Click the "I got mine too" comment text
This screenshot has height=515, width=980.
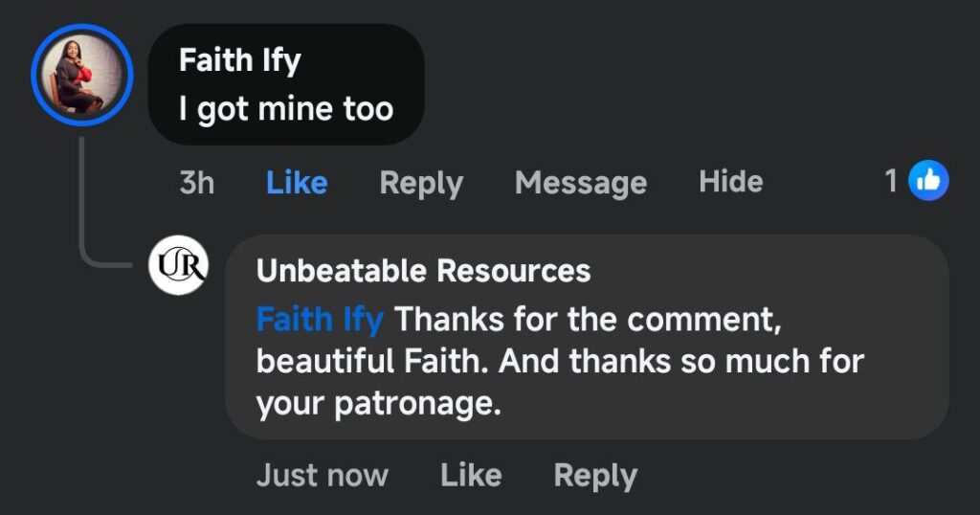point(285,109)
